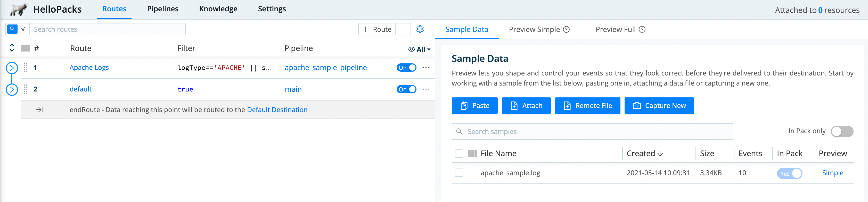Image resolution: width=868 pixels, height=202 pixels.
Task: Switch to the Pipelines tab
Action: [x=163, y=9]
